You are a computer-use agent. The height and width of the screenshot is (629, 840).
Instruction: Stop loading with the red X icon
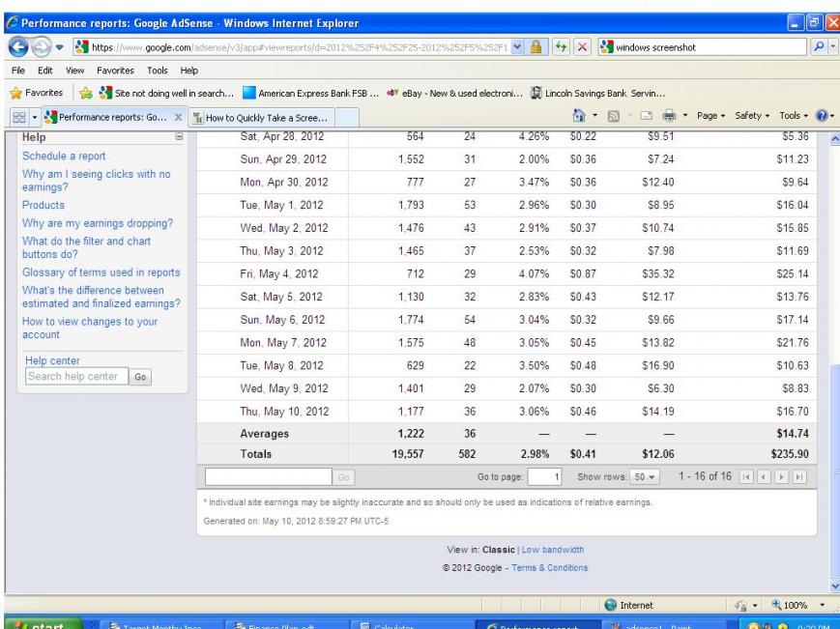pyautogui.click(x=582, y=47)
